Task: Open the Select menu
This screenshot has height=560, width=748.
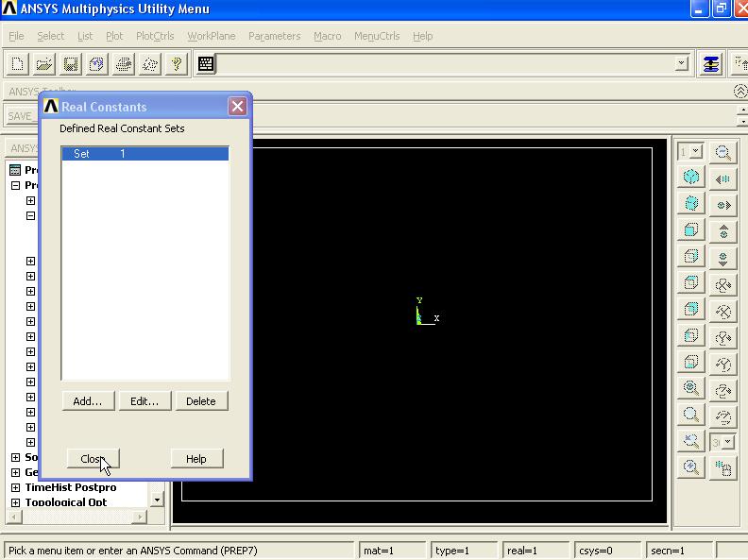Action: point(51,36)
